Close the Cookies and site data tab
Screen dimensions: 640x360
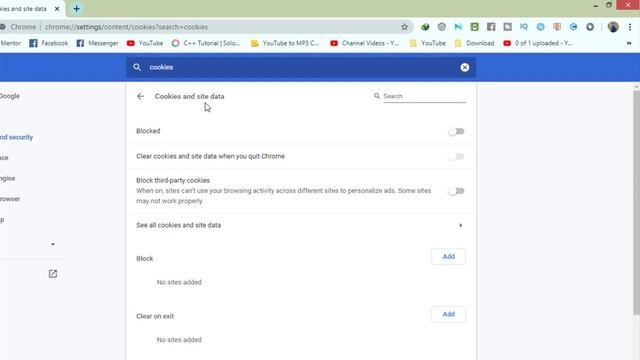tap(57, 9)
